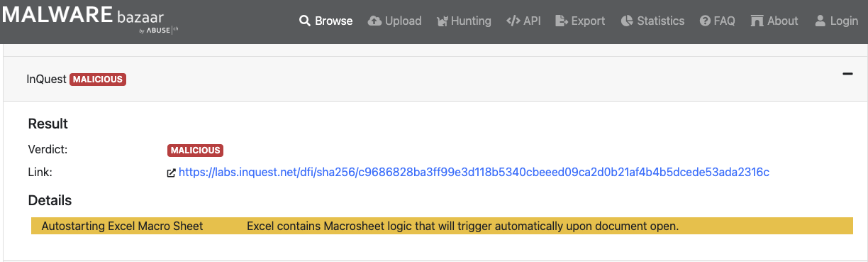Click the magnifier icon next to Browse
Screen dimensions: 868x262
(x=305, y=21)
